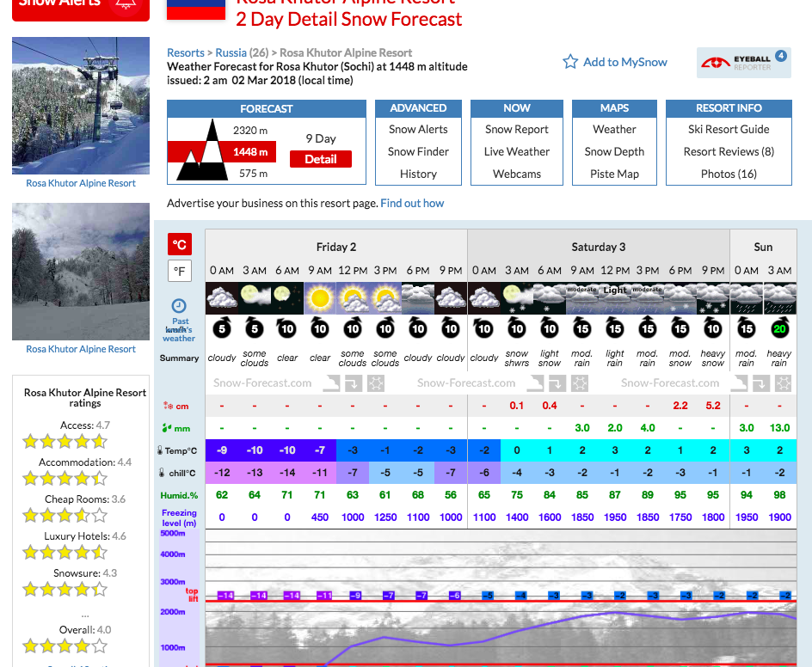
Task: Click the Overall: 4.0 rating text
Action: (x=85, y=630)
